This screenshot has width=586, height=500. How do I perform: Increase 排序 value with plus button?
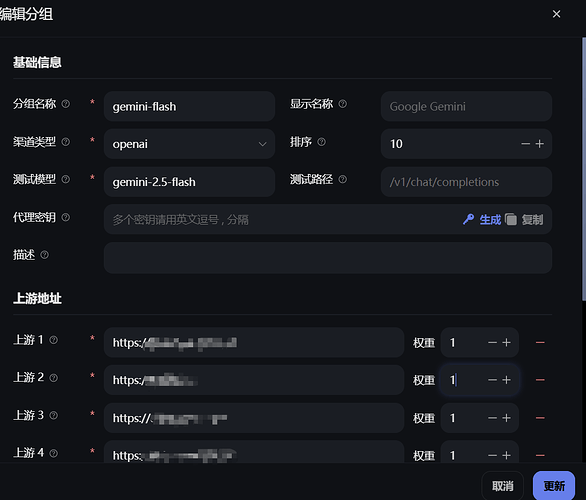point(540,144)
